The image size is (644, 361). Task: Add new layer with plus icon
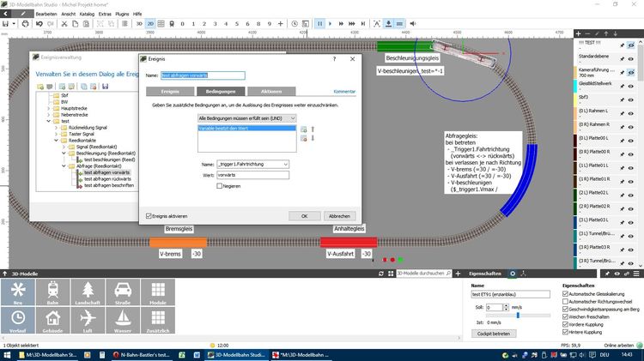(578, 33)
